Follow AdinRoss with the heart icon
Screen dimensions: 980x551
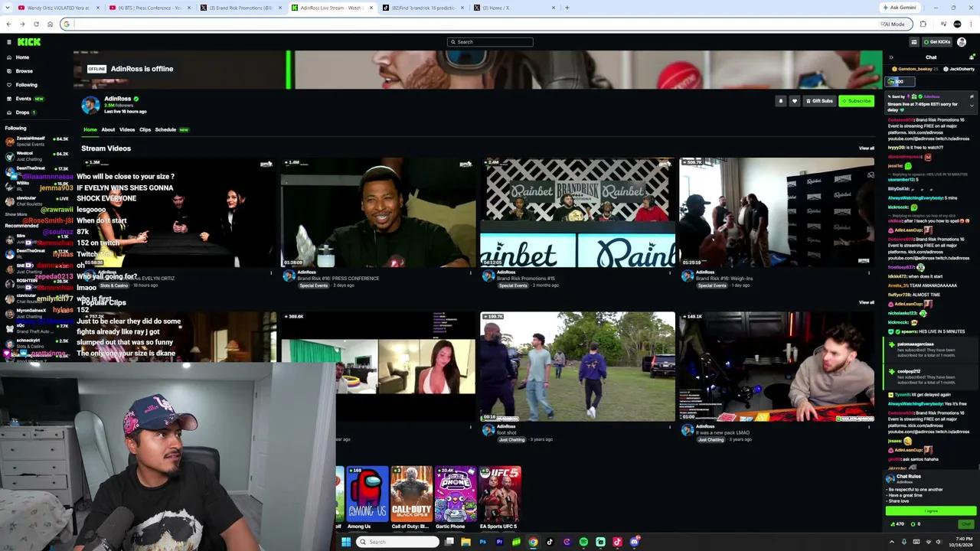click(x=794, y=101)
